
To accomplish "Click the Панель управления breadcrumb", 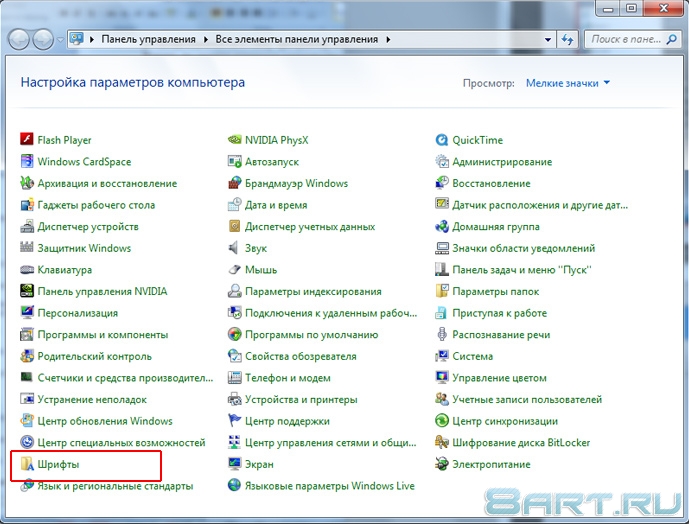I will [149, 40].
